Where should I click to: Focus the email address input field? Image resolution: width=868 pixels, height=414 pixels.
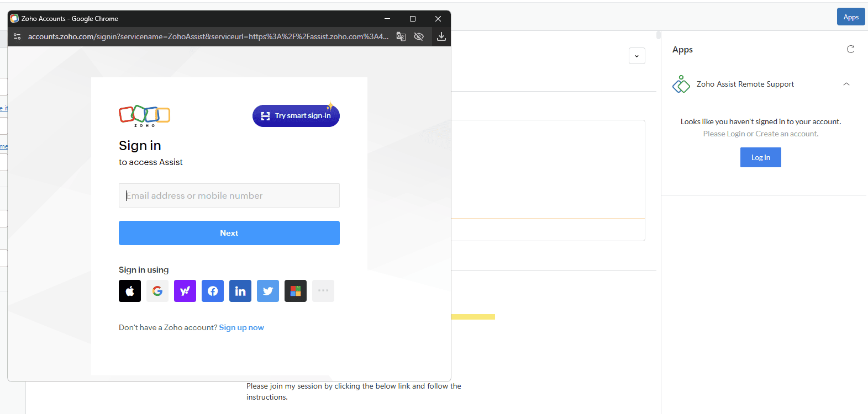(x=229, y=195)
